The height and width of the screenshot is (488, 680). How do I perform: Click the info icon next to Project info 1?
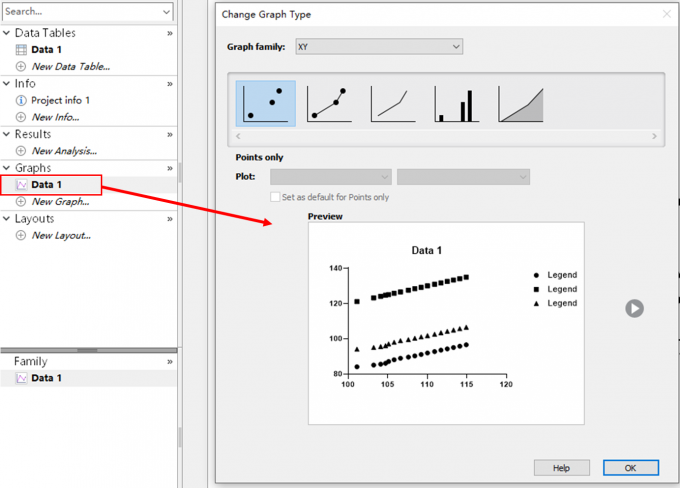(x=21, y=100)
